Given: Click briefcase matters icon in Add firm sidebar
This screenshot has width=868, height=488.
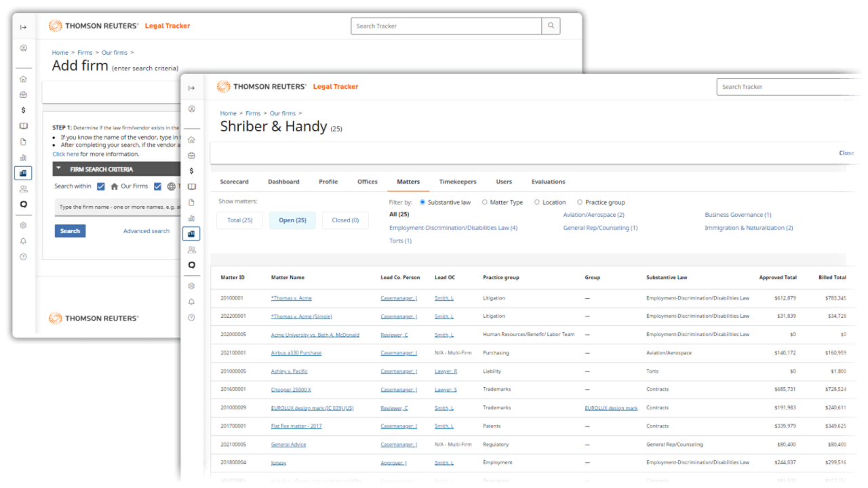Looking at the screenshot, I should (23, 94).
